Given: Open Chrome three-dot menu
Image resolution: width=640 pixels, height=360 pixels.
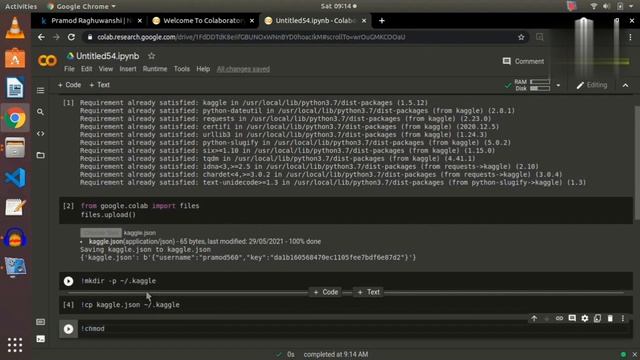Looking at the screenshot, I should pyautogui.click(x=630, y=37).
